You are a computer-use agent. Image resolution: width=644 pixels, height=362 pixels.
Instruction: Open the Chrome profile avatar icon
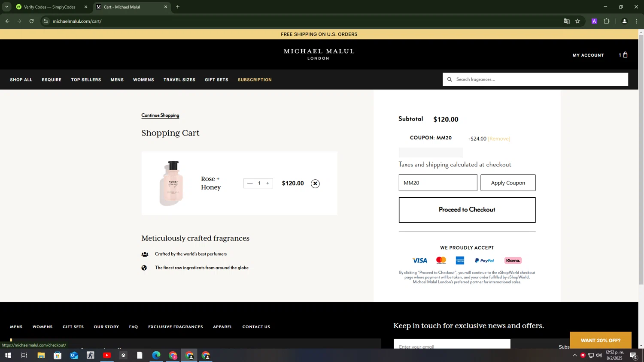(x=624, y=21)
